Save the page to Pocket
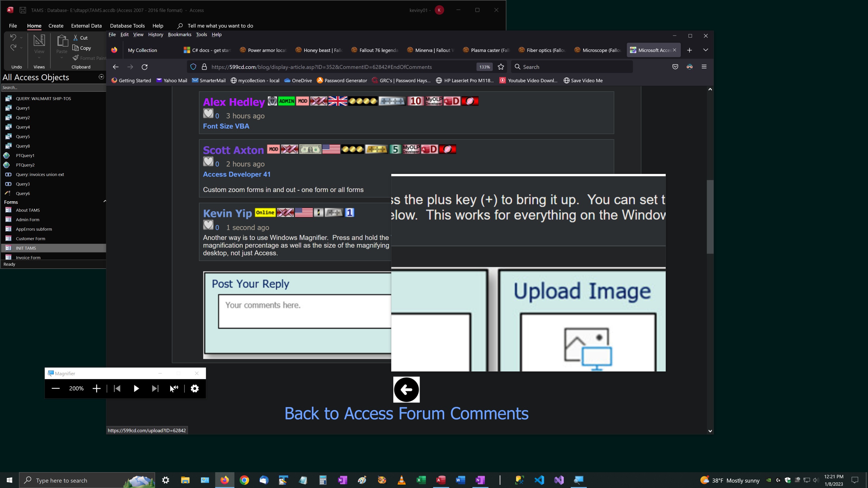868x488 pixels. tap(675, 67)
